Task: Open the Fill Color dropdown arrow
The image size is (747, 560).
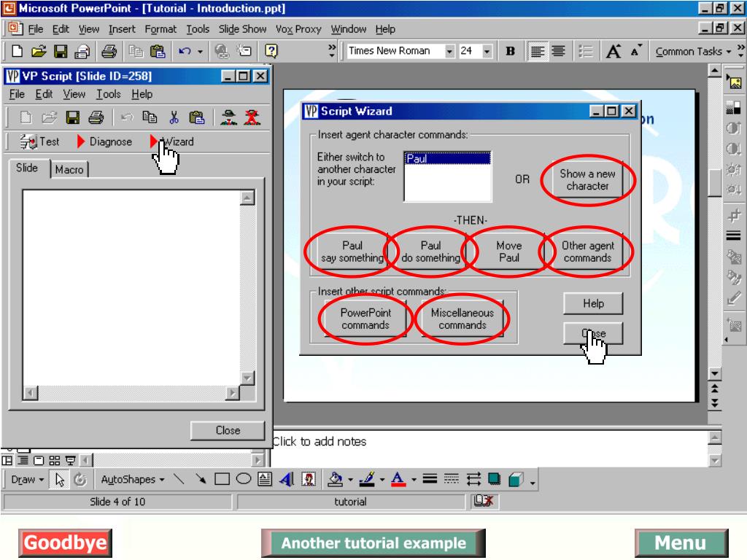Action: point(351,480)
